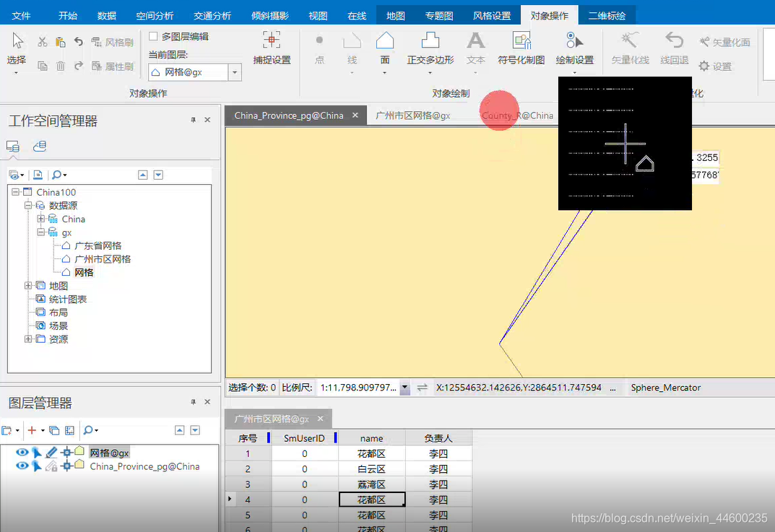Move item down in workspace manager
The height and width of the screenshot is (532, 775).
158,175
